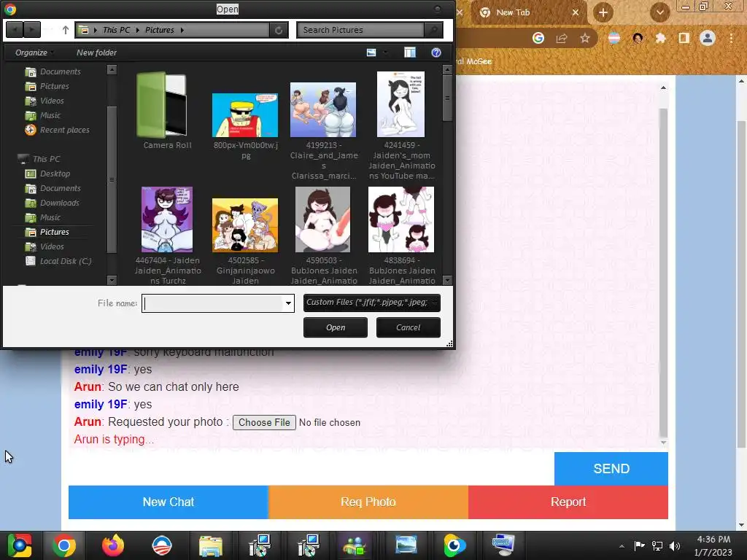Open Chrome's Extensions puzzle icon
Screen dimensions: 747x560
(x=660, y=38)
